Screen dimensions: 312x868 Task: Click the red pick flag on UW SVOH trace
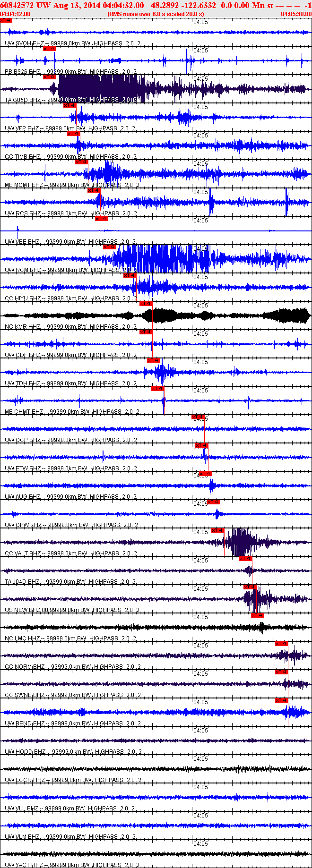[x=5, y=20]
